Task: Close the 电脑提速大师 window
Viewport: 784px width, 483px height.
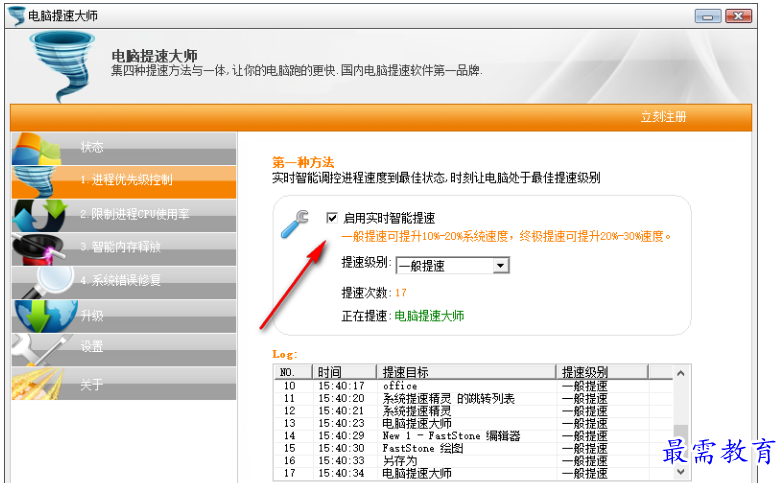Action: [x=738, y=16]
